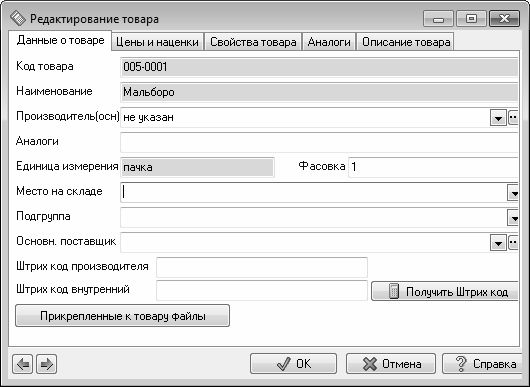Click into the Фасовка input field

pos(433,167)
